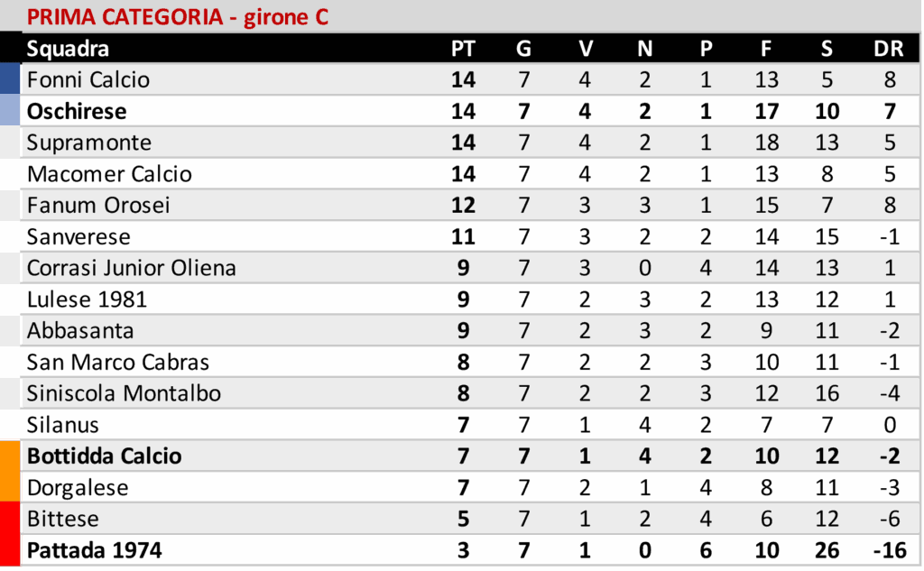Viewport: 924px width, 571px height.
Task: Click the Bottidda Calcio team name
Action: click(x=105, y=456)
